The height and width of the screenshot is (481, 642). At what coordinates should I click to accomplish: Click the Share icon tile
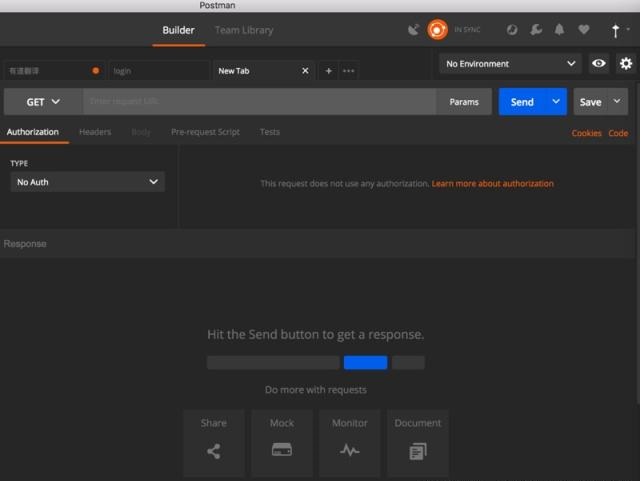pyautogui.click(x=213, y=442)
